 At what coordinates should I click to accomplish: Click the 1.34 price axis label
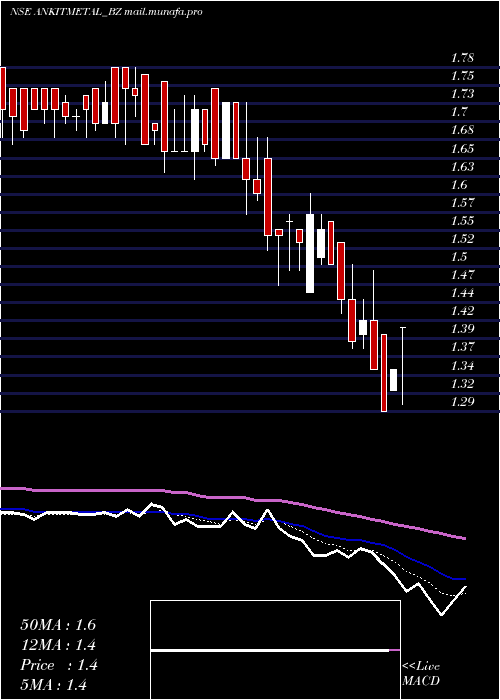pos(462,366)
